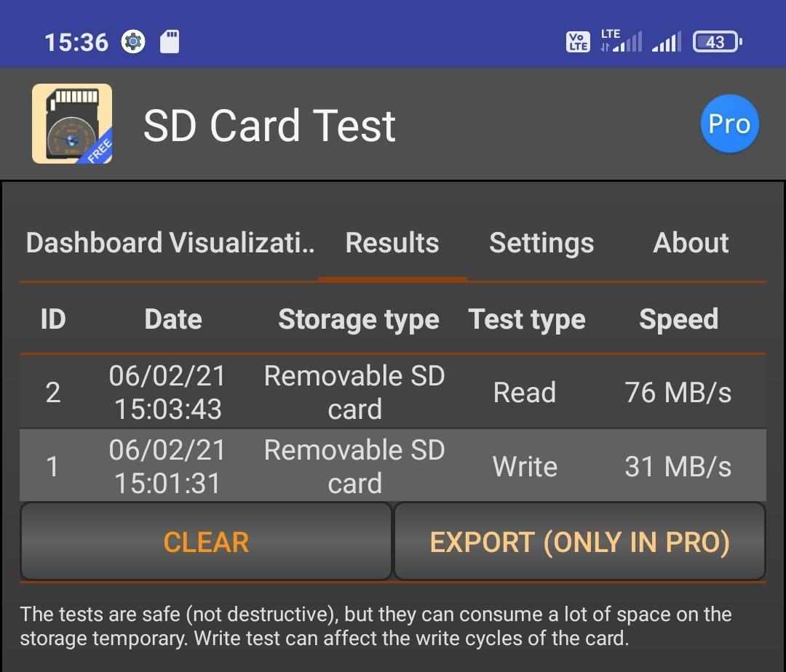
Task: Tap the battery level indicator
Action: pyautogui.click(x=717, y=41)
